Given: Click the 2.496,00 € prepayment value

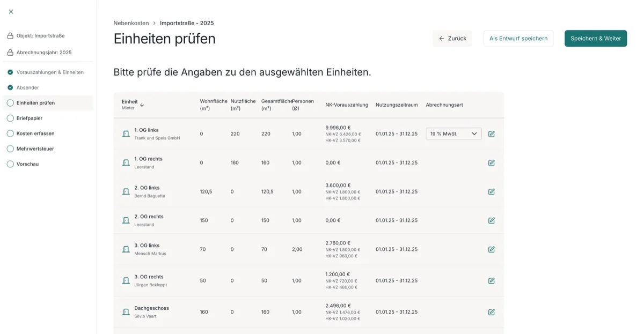Looking at the screenshot, I should pyautogui.click(x=338, y=306).
